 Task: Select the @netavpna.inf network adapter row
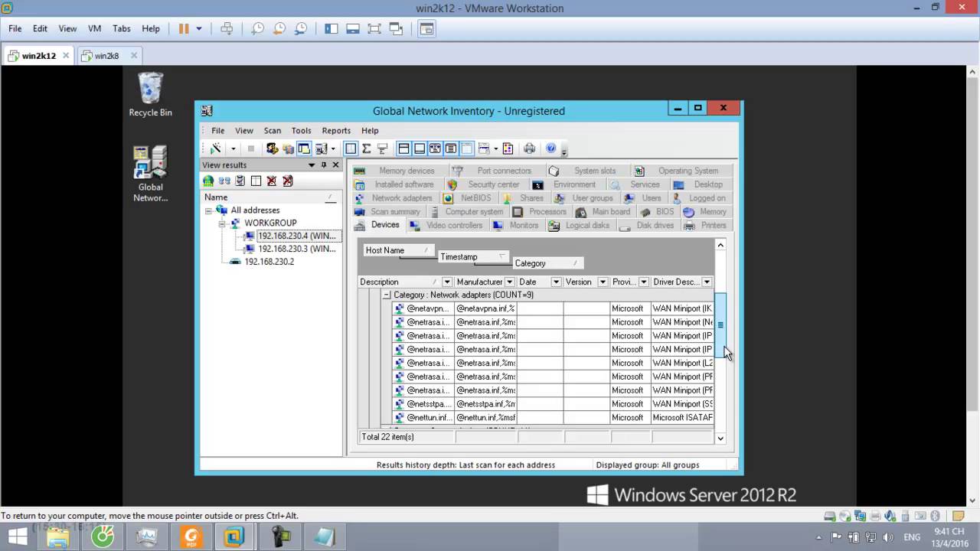tap(553, 308)
